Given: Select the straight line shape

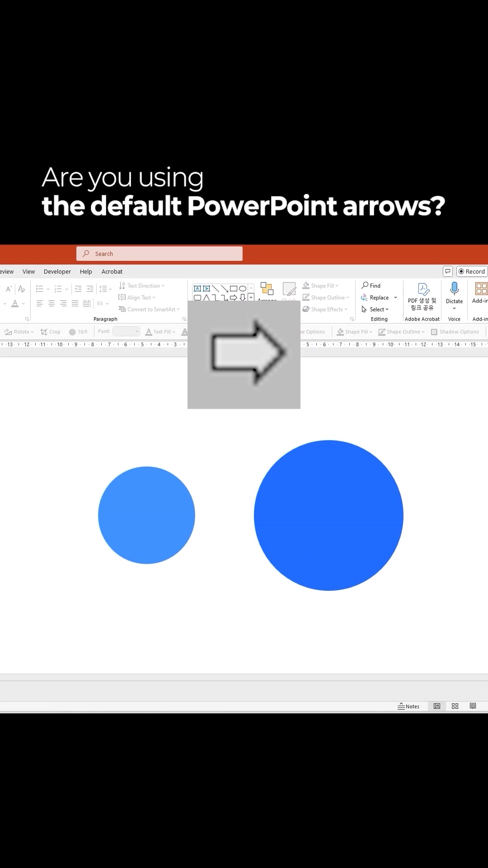Looking at the screenshot, I should (216, 288).
